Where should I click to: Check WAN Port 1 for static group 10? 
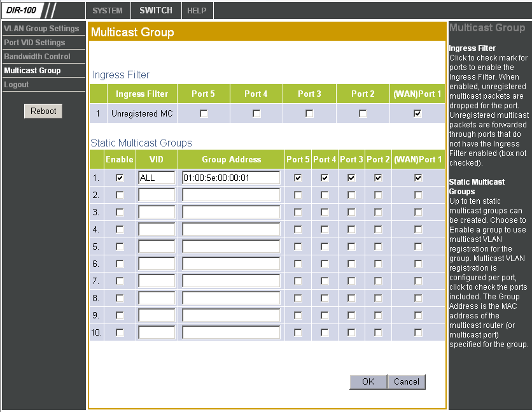[x=418, y=332]
